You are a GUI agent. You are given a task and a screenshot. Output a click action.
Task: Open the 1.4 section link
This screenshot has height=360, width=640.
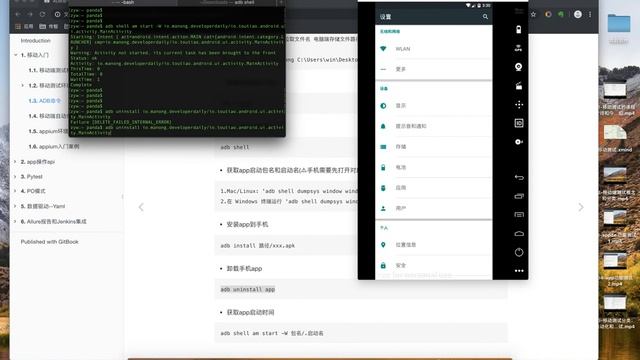click(48, 116)
